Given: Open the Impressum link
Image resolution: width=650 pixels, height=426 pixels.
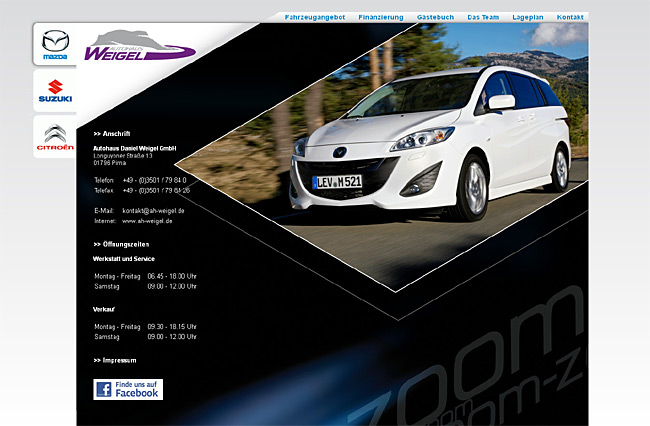Looking at the screenshot, I should point(116,360).
